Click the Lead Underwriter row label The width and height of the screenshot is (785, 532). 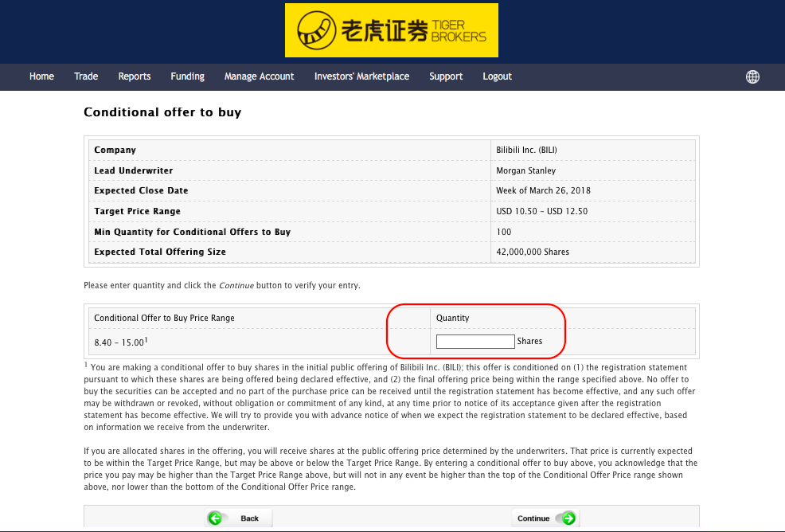pyautogui.click(x=133, y=170)
